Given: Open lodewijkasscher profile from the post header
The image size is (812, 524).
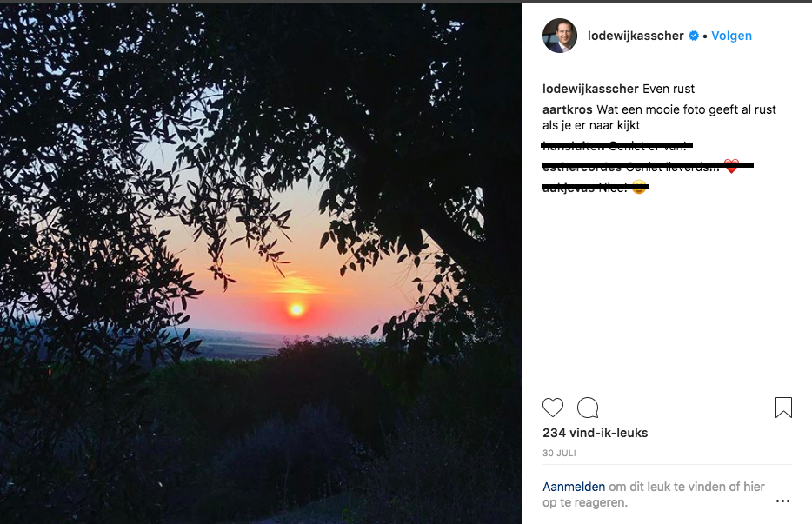Looking at the screenshot, I should point(636,36).
